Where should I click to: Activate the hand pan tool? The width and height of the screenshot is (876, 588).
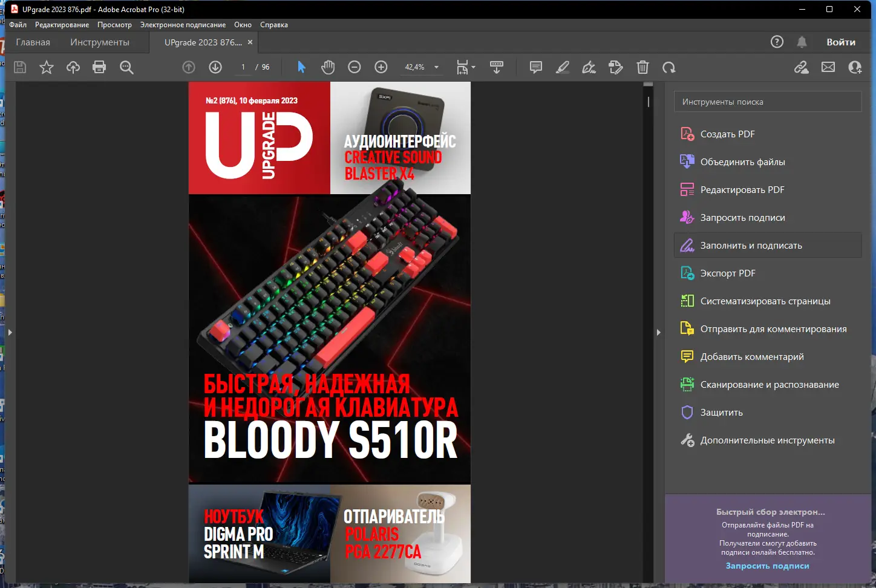[x=328, y=67]
